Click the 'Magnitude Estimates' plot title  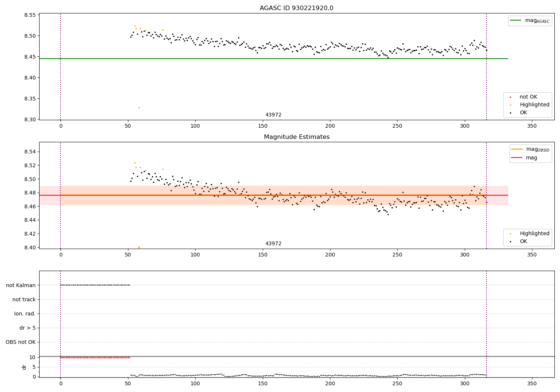pos(297,137)
